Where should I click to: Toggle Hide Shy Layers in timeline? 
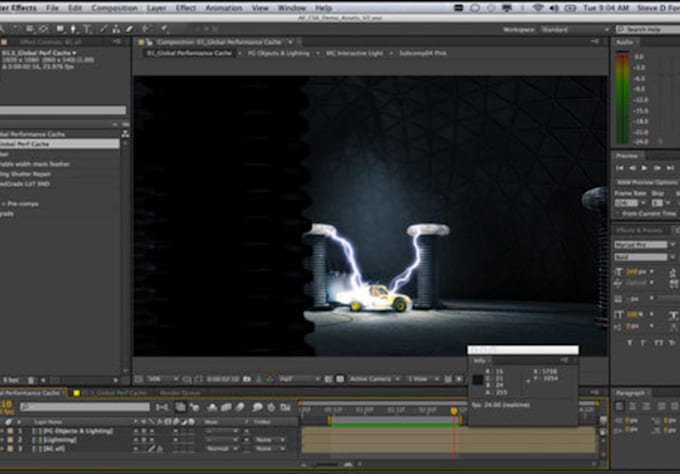212,407
